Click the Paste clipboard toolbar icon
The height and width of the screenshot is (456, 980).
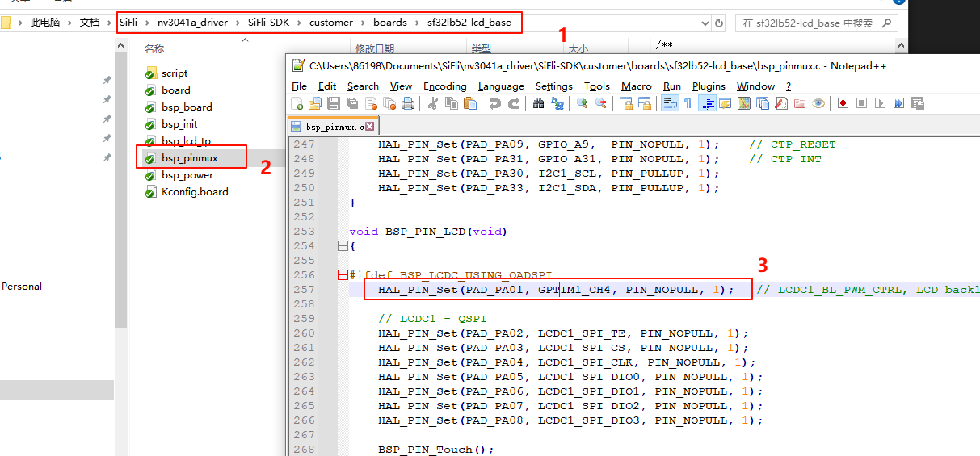tap(470, 103)
